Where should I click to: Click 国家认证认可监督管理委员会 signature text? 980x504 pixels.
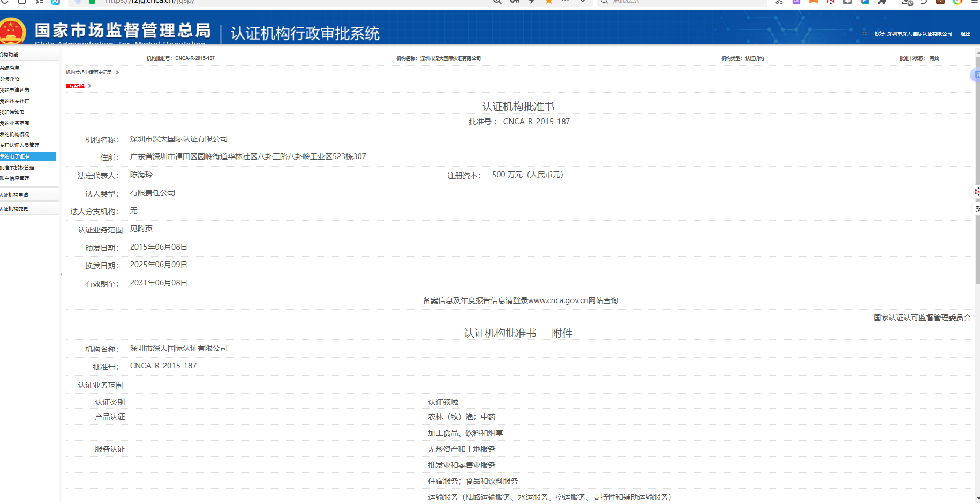[x=922, y=318]
